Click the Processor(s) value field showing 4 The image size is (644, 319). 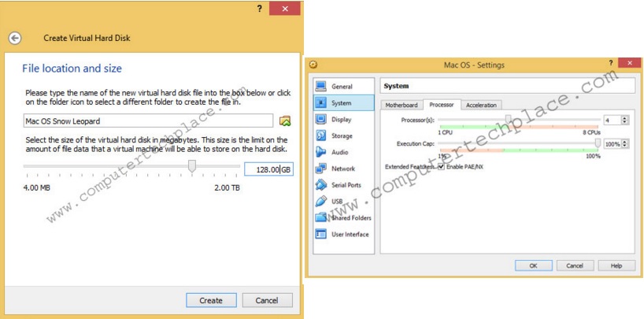612,120
